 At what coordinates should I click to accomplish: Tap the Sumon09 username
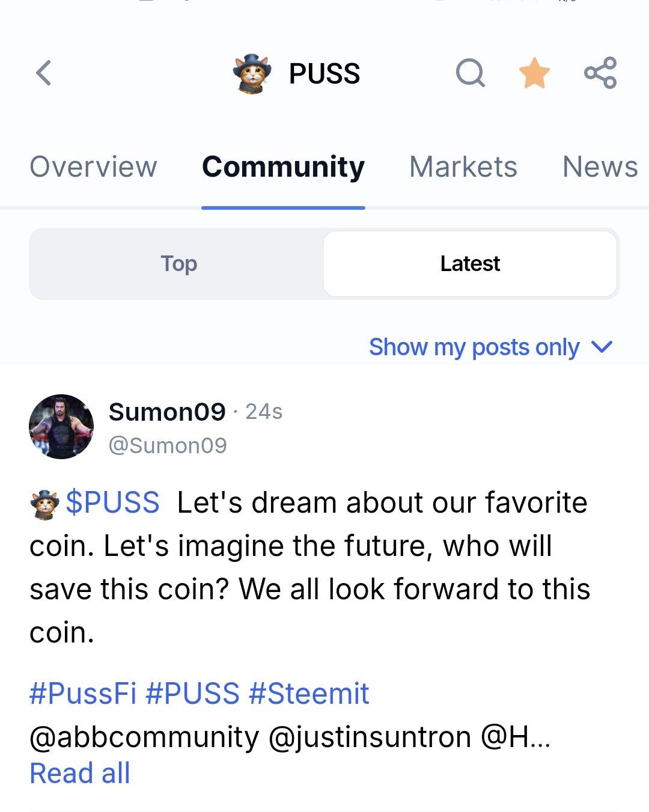pos(167,412)
